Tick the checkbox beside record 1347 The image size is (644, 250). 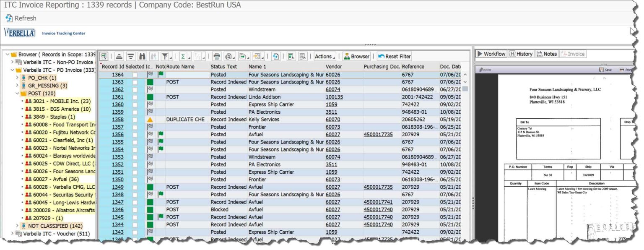[x=135, y=202]
